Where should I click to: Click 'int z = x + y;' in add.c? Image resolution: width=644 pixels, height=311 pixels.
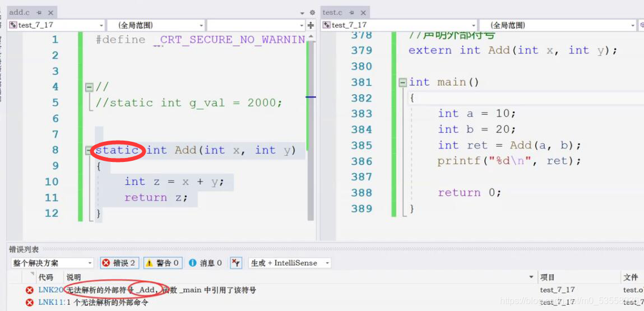coord(174,182)
